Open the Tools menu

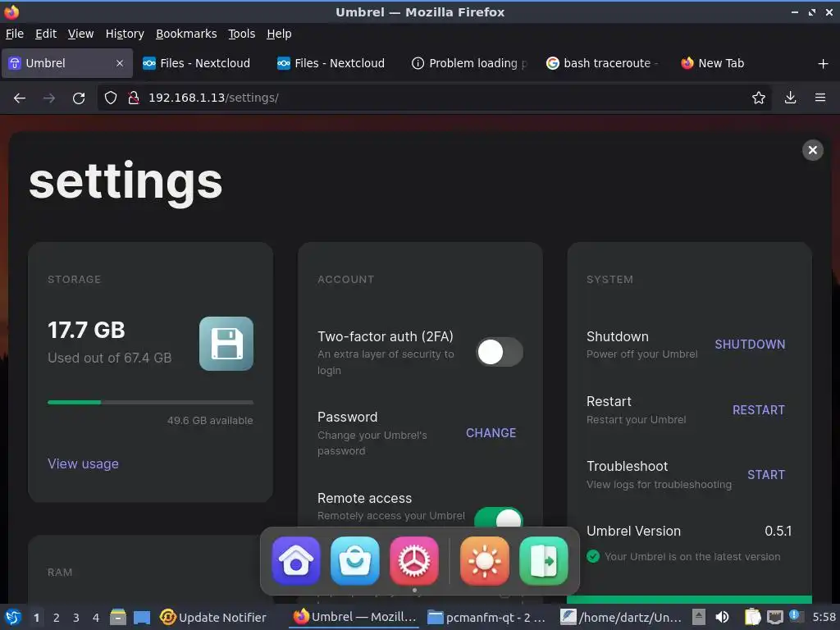click(x=242, y=34)
